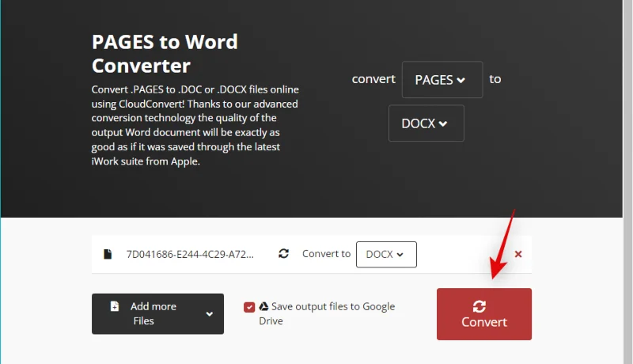Click the PAGES to Word Converter heading
The width and height of the screenshot is (633, 364).
point(165,54)
